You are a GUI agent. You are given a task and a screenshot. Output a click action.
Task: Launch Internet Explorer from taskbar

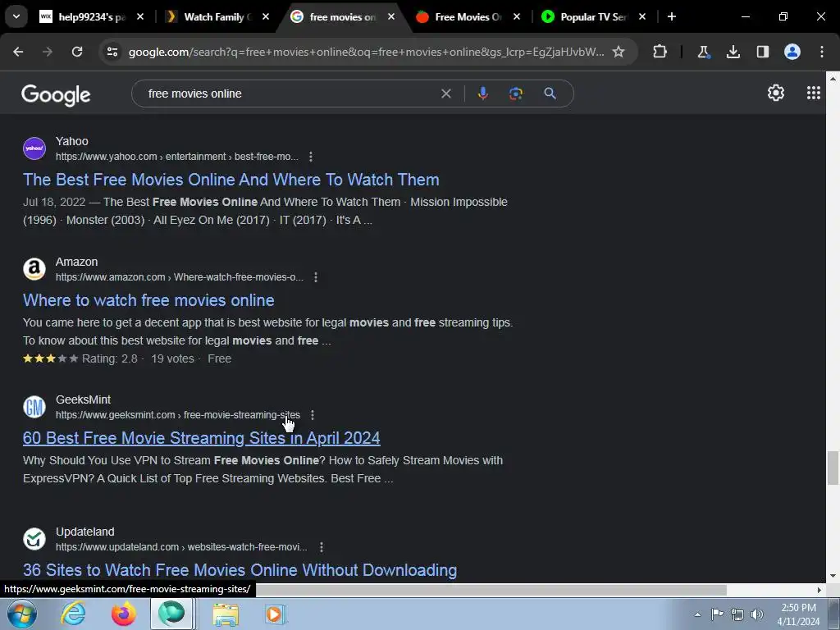(x=73, y=614)
